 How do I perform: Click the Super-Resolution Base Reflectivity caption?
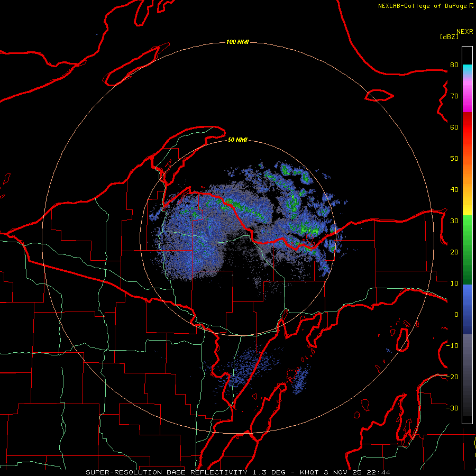pyautogui.click(x=167, y=472)
